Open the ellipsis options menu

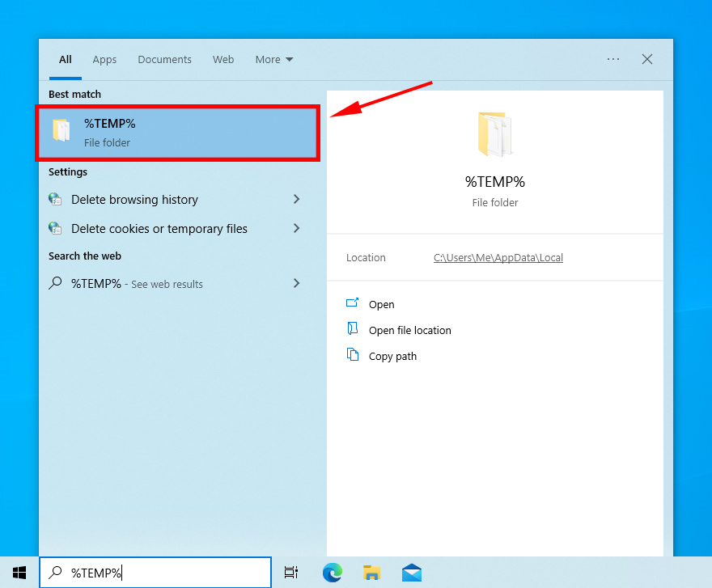coord(612,59)
